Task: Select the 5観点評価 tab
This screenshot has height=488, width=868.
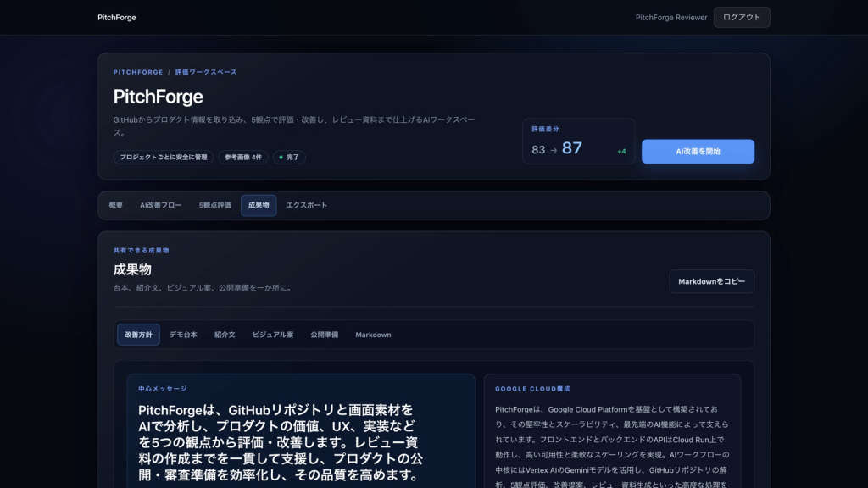Action: pos(214,205)
